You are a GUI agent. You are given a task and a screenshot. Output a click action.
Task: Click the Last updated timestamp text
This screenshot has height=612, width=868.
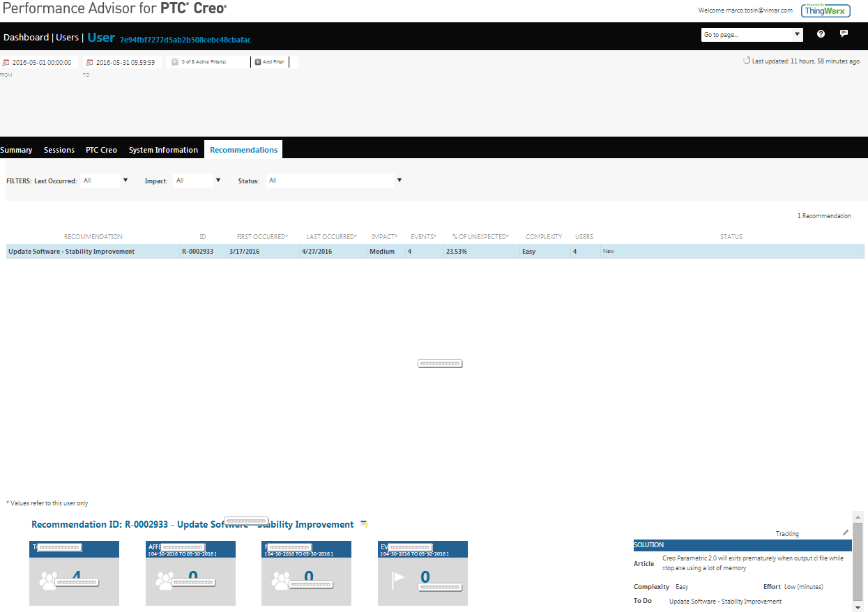click(806, 61)
